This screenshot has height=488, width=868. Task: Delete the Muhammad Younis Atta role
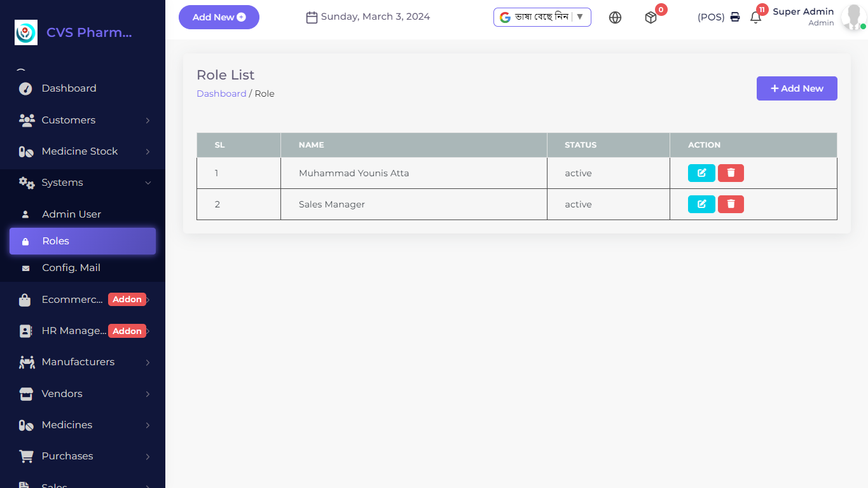click(x=731, y=173)
